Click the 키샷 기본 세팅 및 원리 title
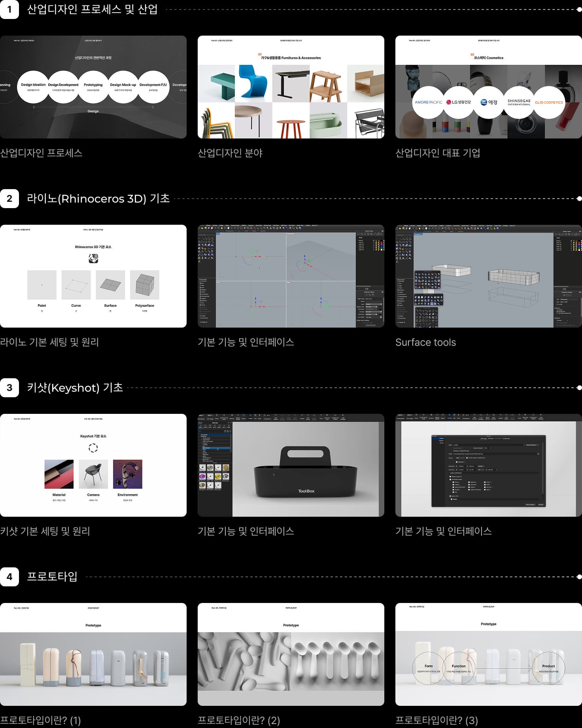Viewport: 582px width, 728px height. [x=45, y=531]
